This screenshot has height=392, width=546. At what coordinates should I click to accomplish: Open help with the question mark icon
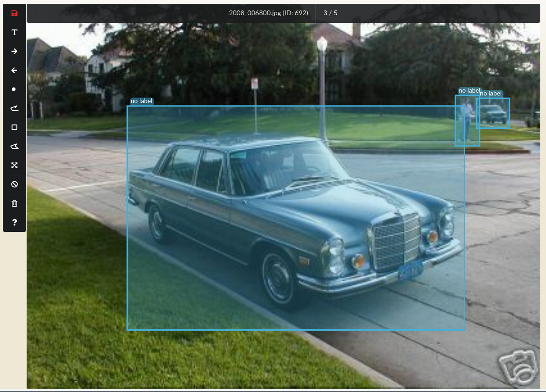(x=14, y=222)
